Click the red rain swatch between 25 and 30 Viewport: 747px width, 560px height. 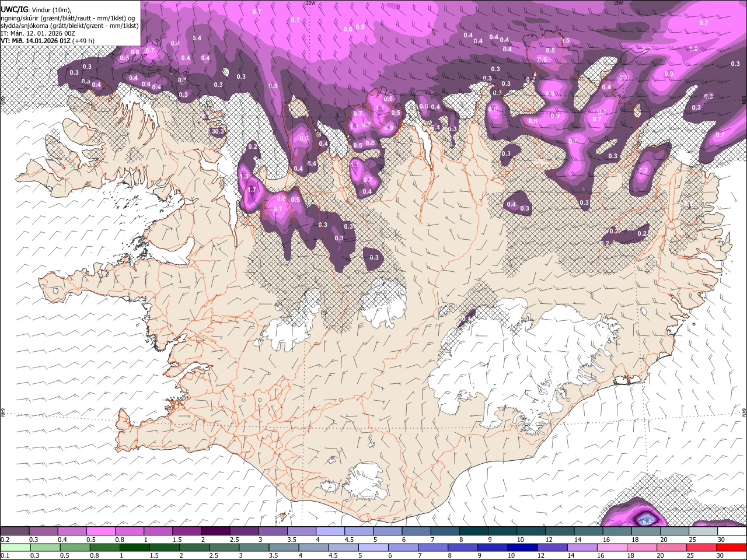[x=701, y=547]
